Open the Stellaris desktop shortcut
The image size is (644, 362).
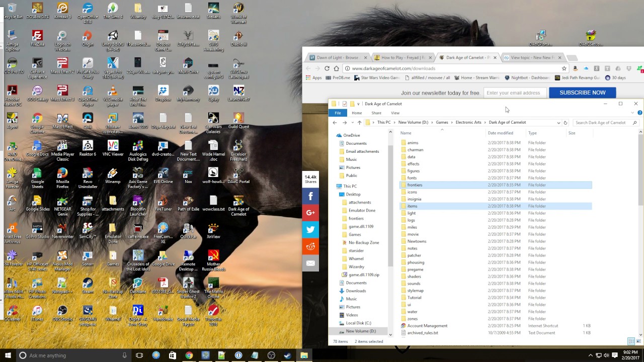(213, 11)
